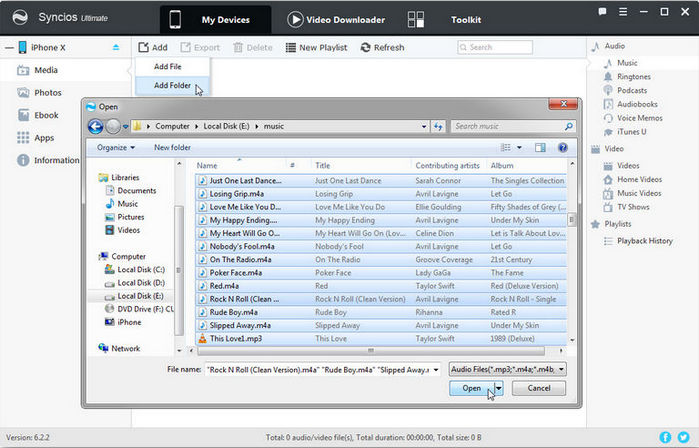Open the Toolkit tab
Screen dimensions: 699x448
(445, 20)
